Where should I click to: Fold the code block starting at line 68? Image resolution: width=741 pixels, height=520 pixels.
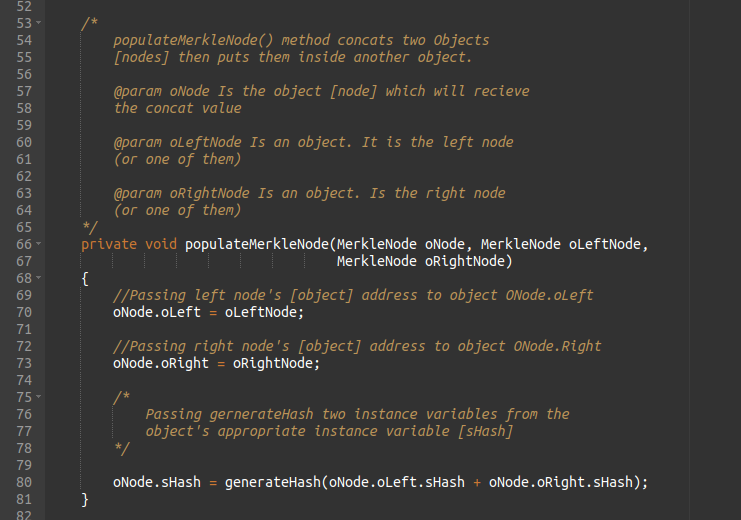(x=38, y=277)
